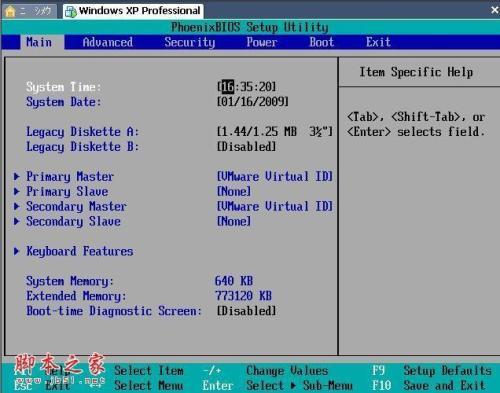Open the Security menu
This screenshot has width=500, height=393.
click(190, 42)
